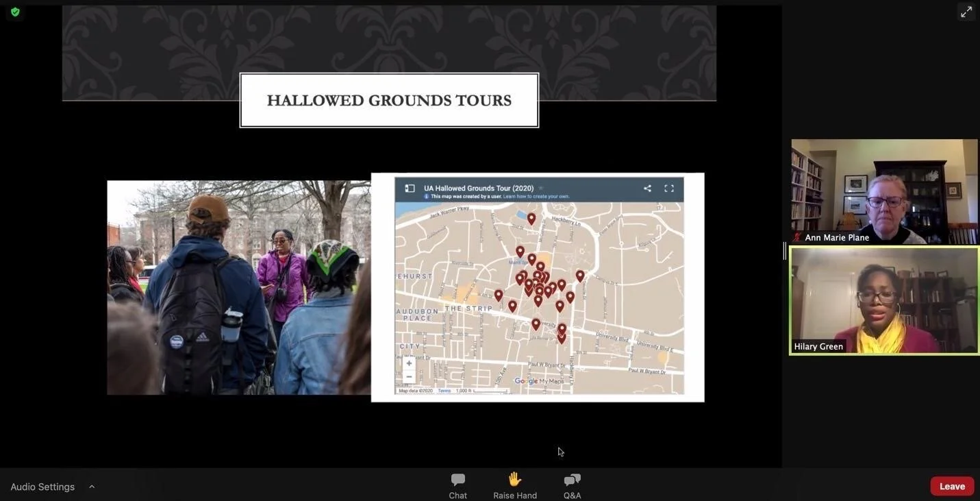Select Hilary Green's video thumbnail
Viewport: 980px width, 501px height.
tap(883, 300)
